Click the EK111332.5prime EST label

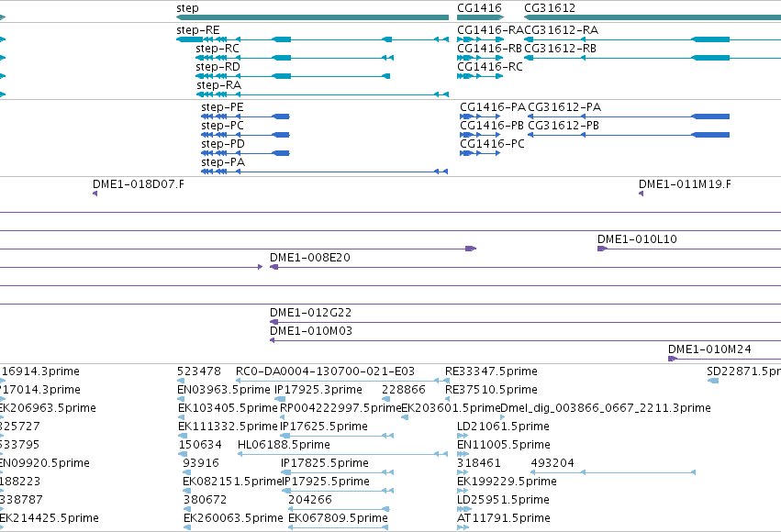(228, 427)
